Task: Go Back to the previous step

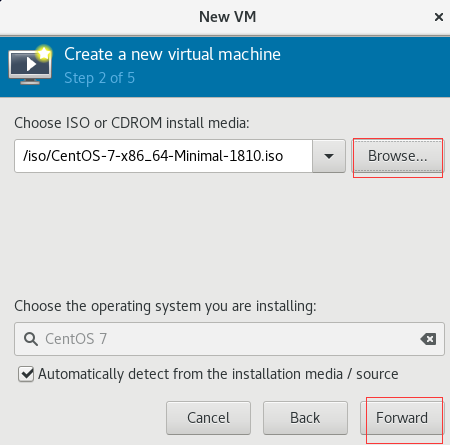Action: click(305, 418)
